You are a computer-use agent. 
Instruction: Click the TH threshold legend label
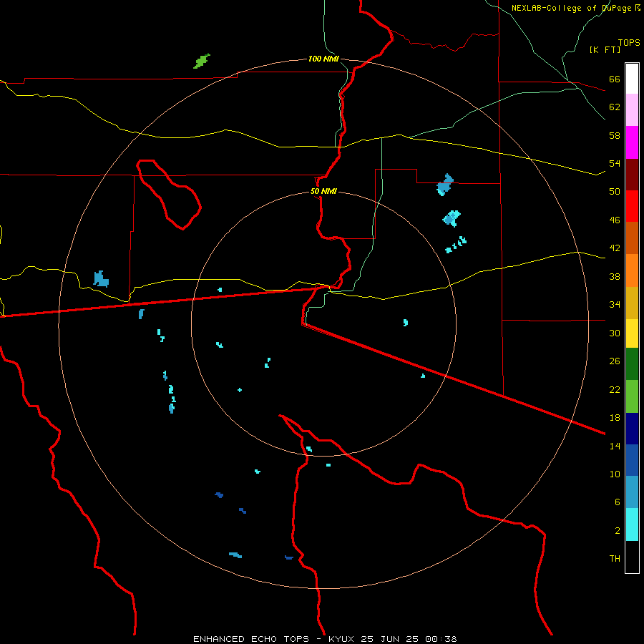coord(615,559)
